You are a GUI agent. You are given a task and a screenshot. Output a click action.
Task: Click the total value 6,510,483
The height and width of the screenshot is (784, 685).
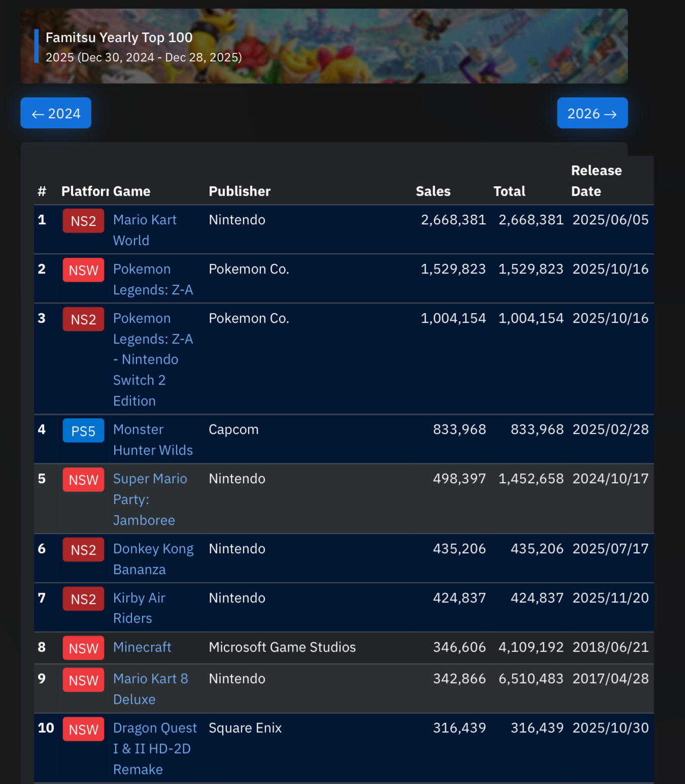click(x=531, y=678)
